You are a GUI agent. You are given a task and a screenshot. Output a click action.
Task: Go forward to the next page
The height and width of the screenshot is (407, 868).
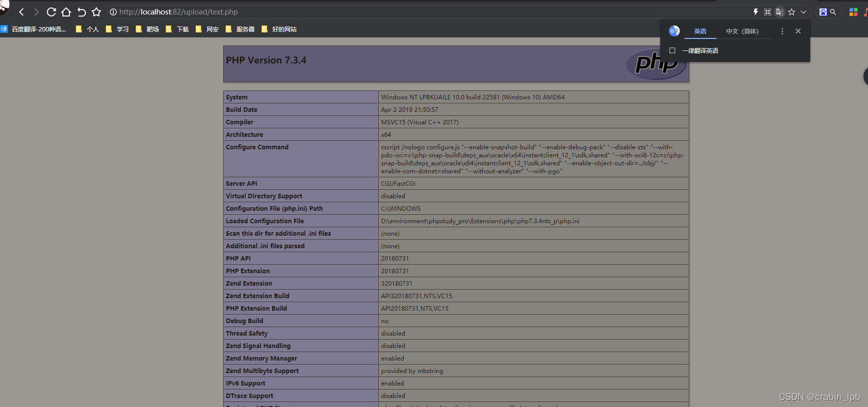[x=36, y=12]
